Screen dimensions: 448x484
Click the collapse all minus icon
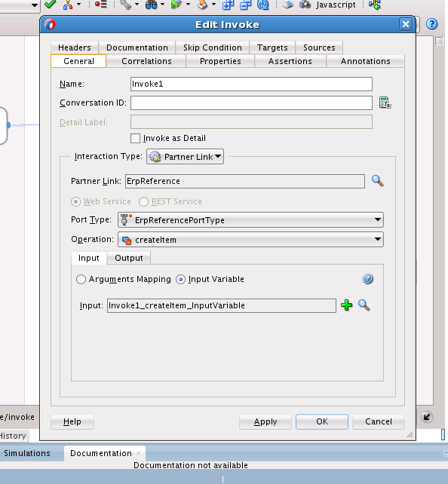click(x=245, y=5)
